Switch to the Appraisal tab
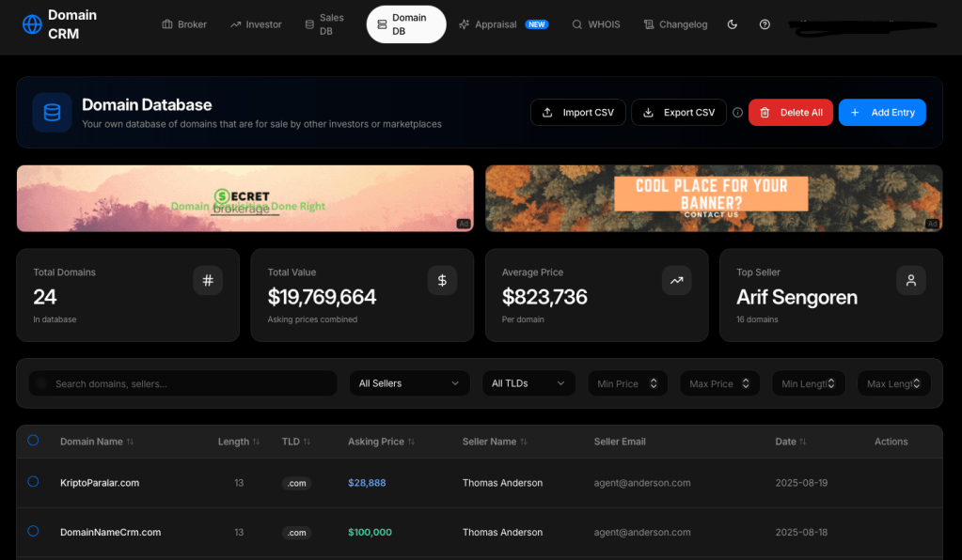 pyautogui.click(x=503, y=24)
